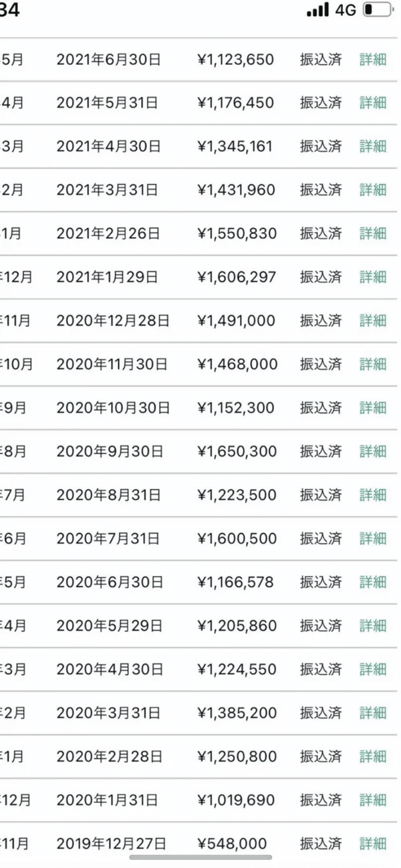View 詳細 for the ¥1,650,300 payment
The height and width of the screenshot is (868, 401).
tap(373, 451)
